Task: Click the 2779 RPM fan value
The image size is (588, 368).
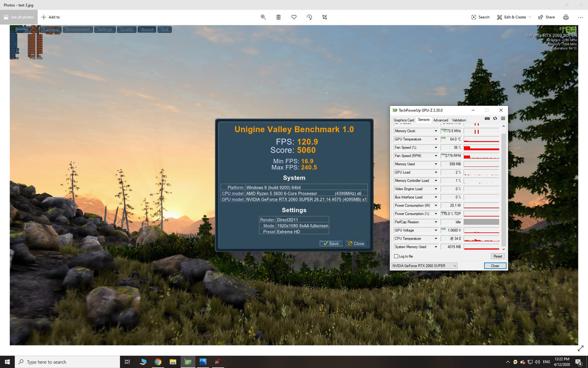Action: (x=453, y=156)
